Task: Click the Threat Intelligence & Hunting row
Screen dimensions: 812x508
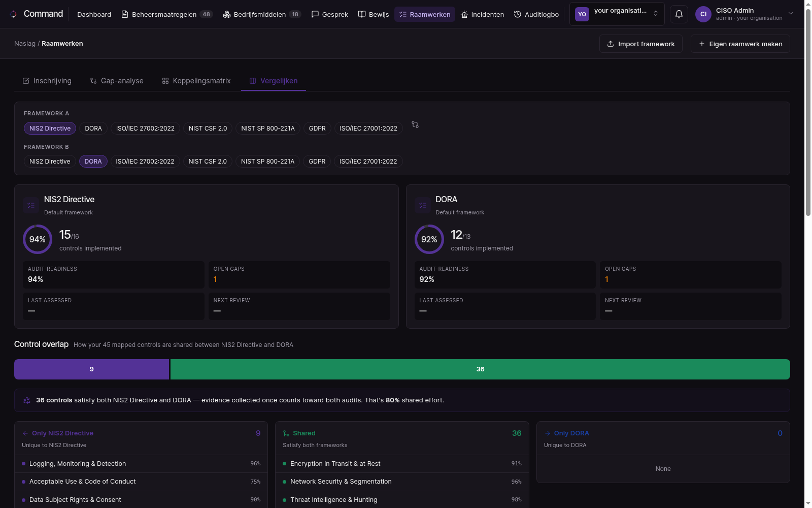Action: pos(402,500)
